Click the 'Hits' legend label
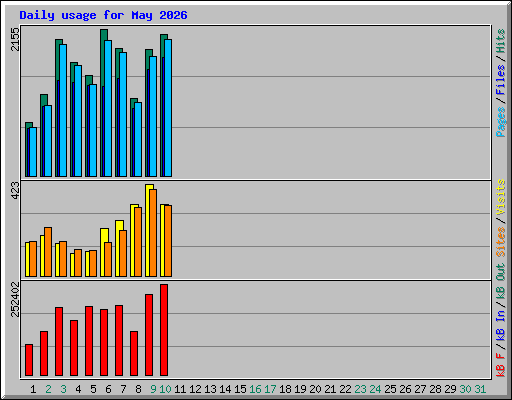This screenshot has width=512, height=400. tap(501, 41)
